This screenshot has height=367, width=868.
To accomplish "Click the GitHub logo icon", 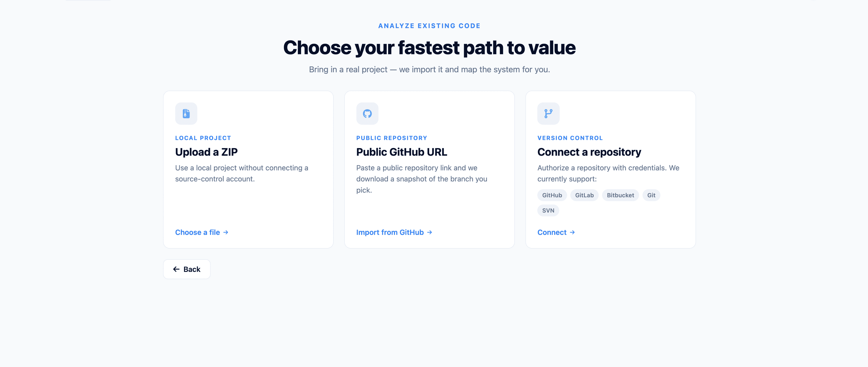I will (367, 113).
